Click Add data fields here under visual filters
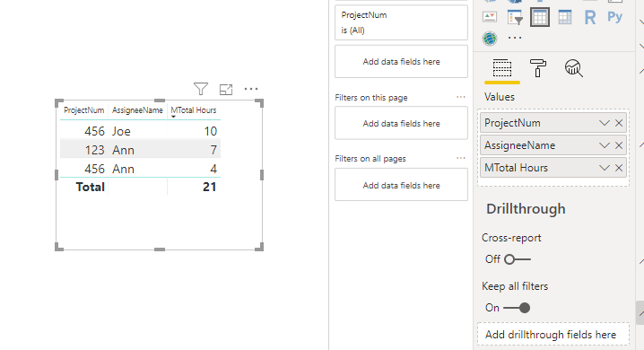 pos(401,62)
